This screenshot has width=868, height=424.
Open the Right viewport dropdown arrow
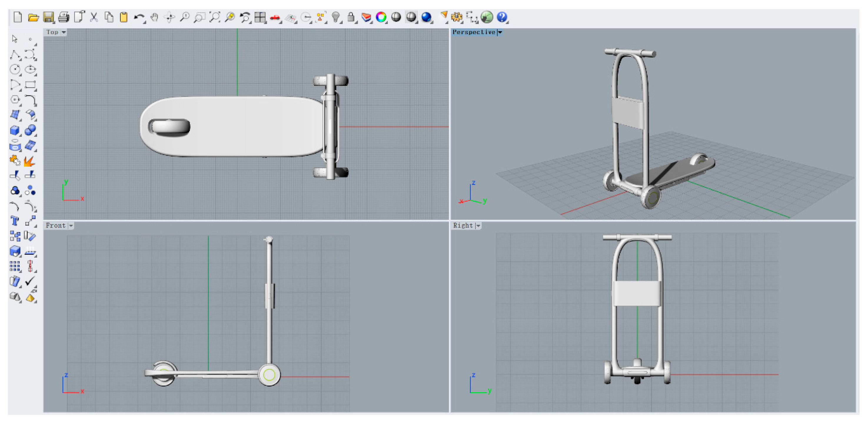[x=478, y=226]
